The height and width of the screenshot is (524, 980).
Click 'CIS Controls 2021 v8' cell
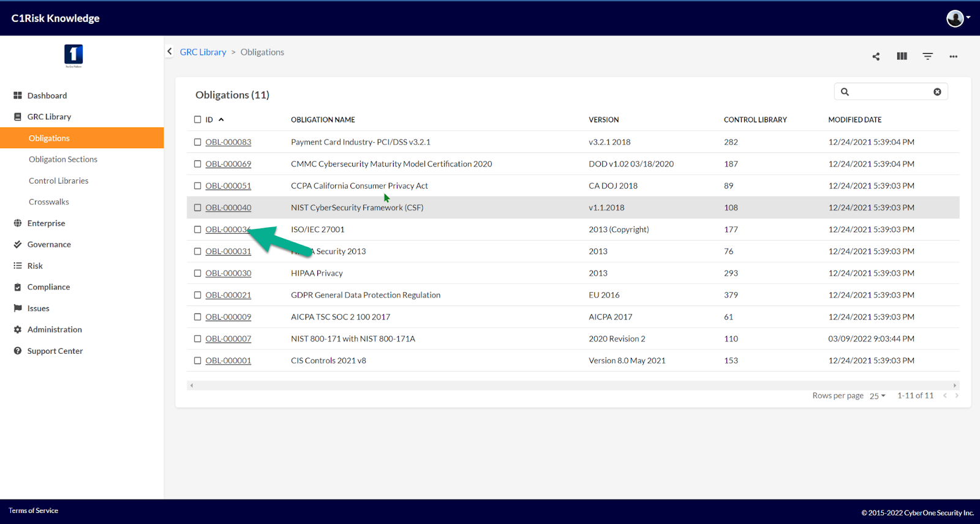[328, 361]
